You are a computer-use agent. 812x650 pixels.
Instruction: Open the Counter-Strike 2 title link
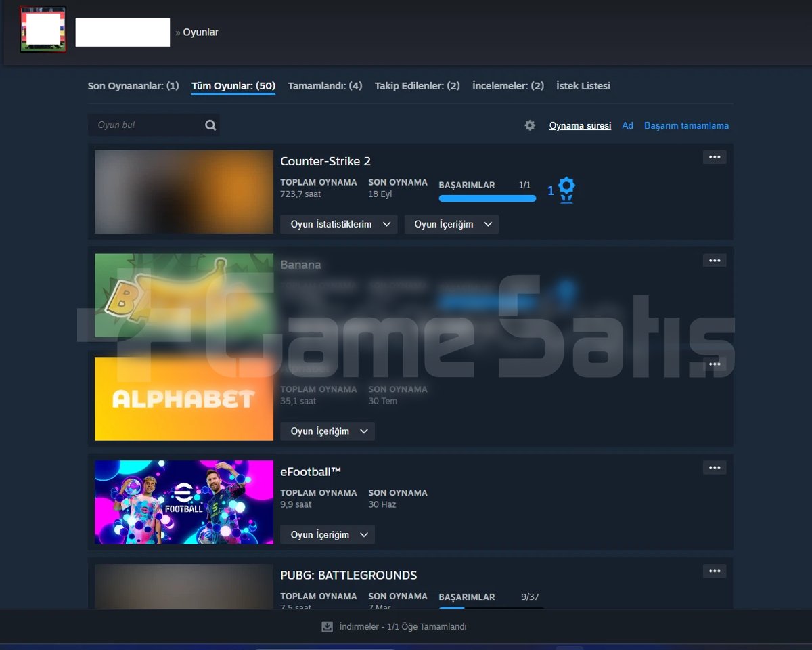pyautogui.click(x=325, y=161)
